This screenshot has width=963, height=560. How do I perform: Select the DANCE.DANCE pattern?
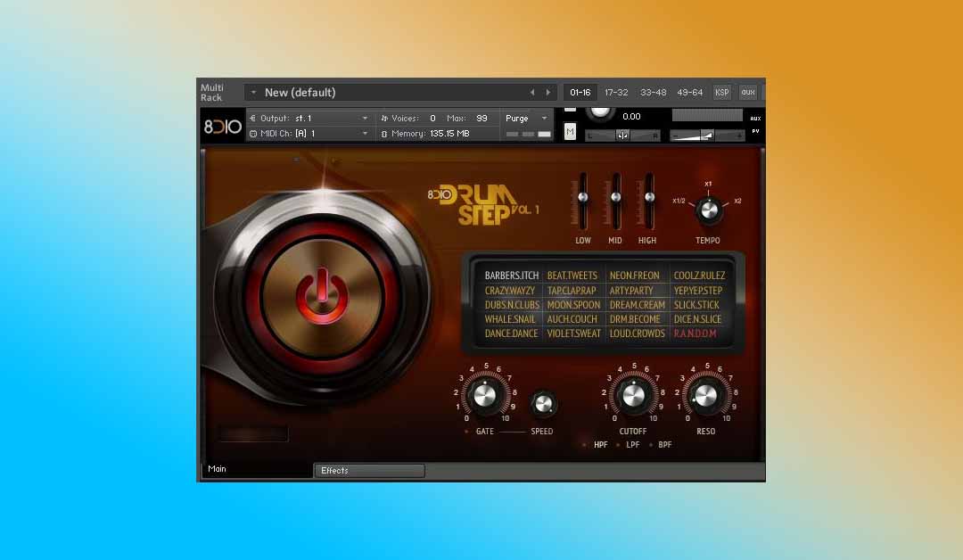tap(511, 334)
